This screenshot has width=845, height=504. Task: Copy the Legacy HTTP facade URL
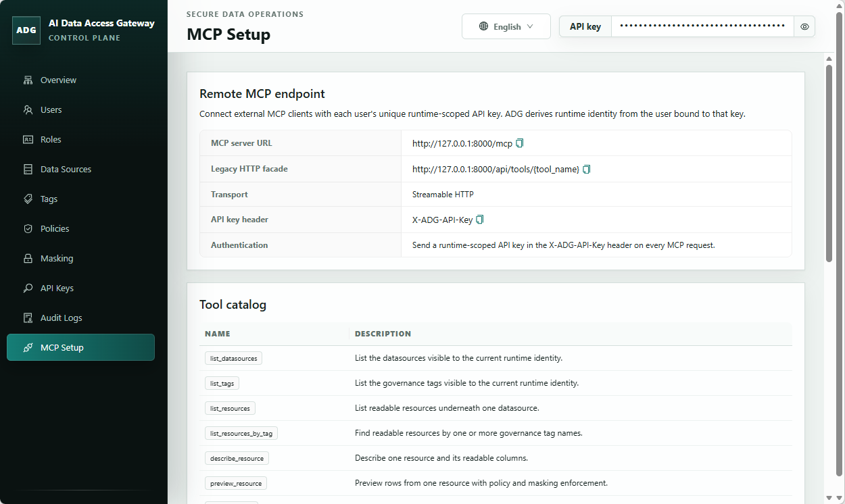[x=587, y=169]
